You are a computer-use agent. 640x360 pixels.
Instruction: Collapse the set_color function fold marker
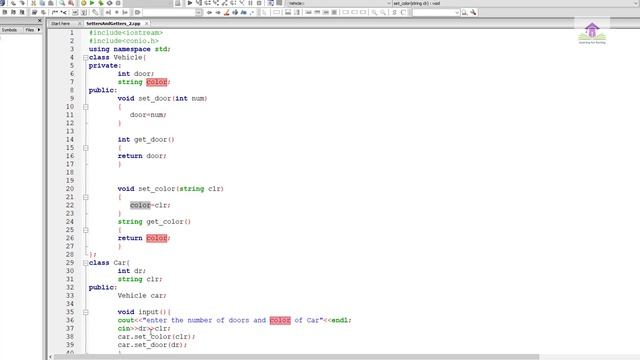coord(86,197)
